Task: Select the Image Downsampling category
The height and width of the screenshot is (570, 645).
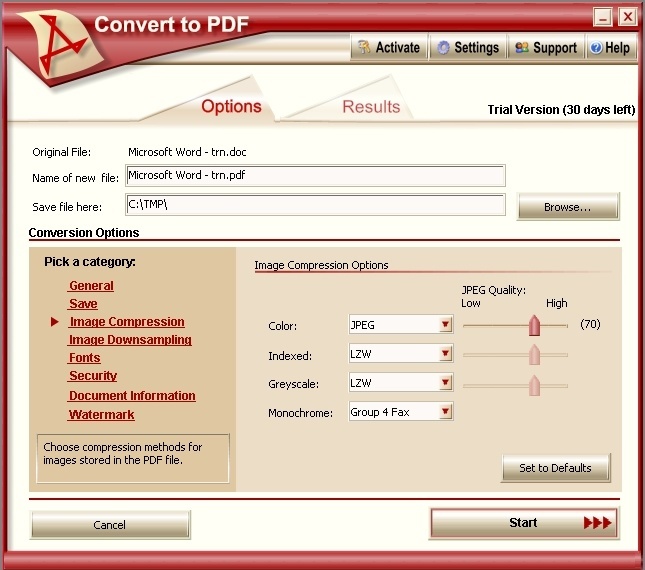Action: pos(130,340)
